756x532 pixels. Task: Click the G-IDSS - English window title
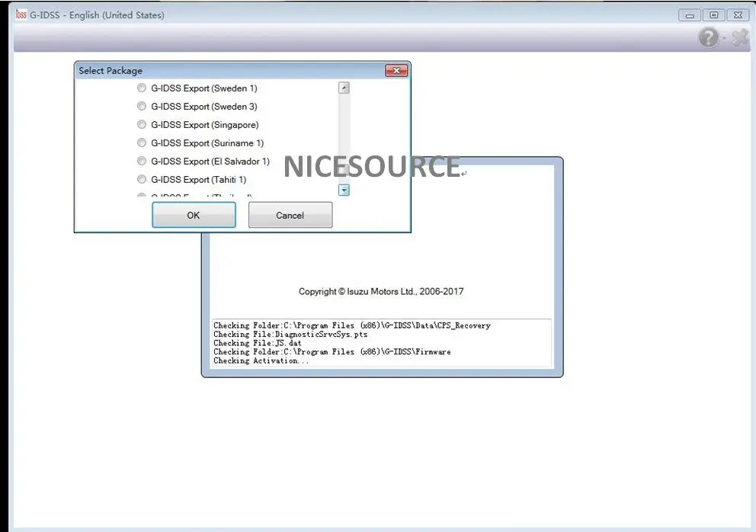coord(97,15)
